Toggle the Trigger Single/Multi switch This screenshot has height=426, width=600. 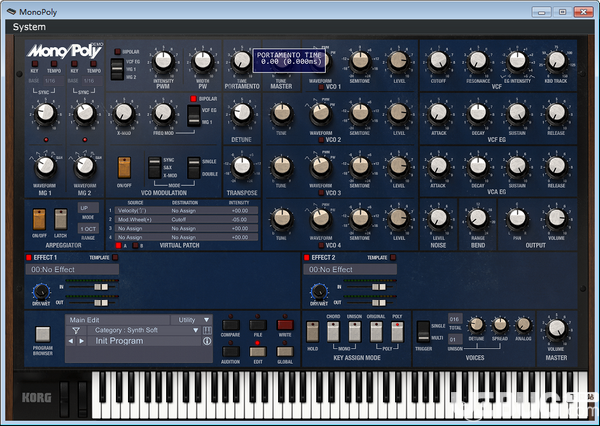point(423,331)
